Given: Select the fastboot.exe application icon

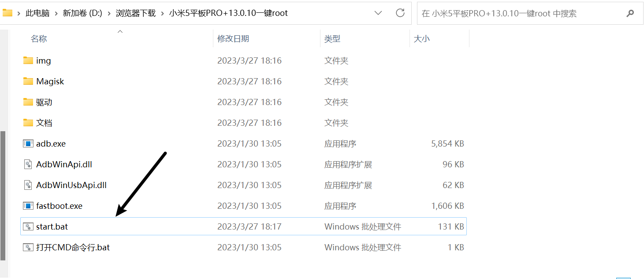Looking at the screenshot, I should pos(28,206).
